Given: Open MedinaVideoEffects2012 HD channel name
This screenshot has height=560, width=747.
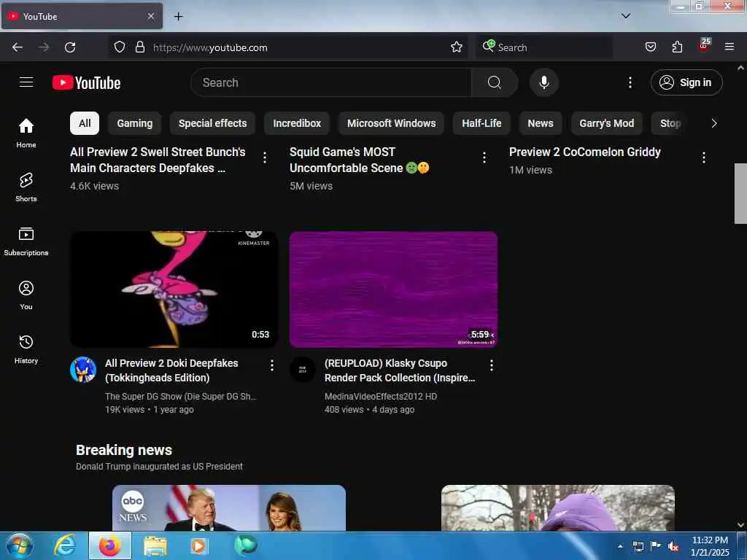Looking at the screenshot, I should click(381, 396).
